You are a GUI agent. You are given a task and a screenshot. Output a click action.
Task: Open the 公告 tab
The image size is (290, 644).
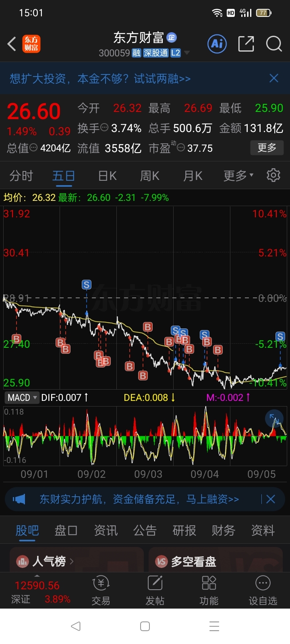[145, 530]
